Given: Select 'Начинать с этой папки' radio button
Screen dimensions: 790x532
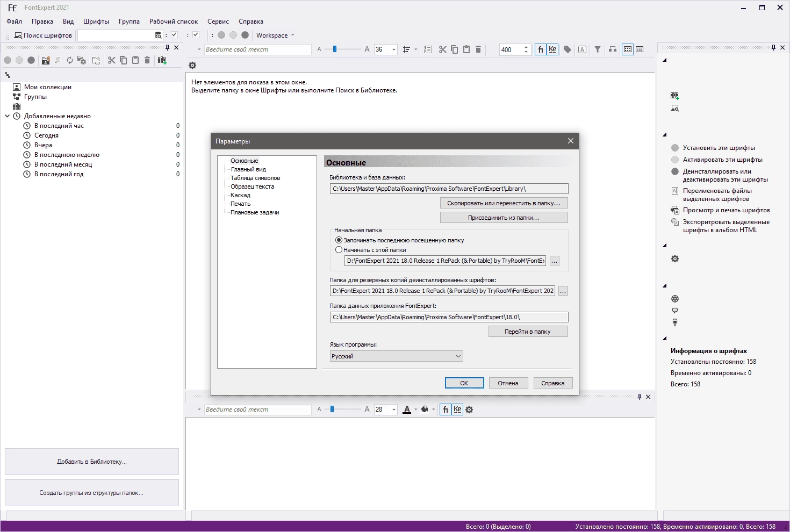Looking at the screenshot, I should pyautogui.click(x=339, y=250).
